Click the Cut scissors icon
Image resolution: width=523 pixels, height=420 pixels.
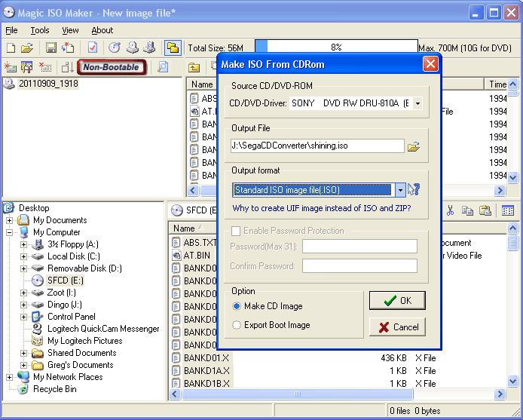coord(450,210)
